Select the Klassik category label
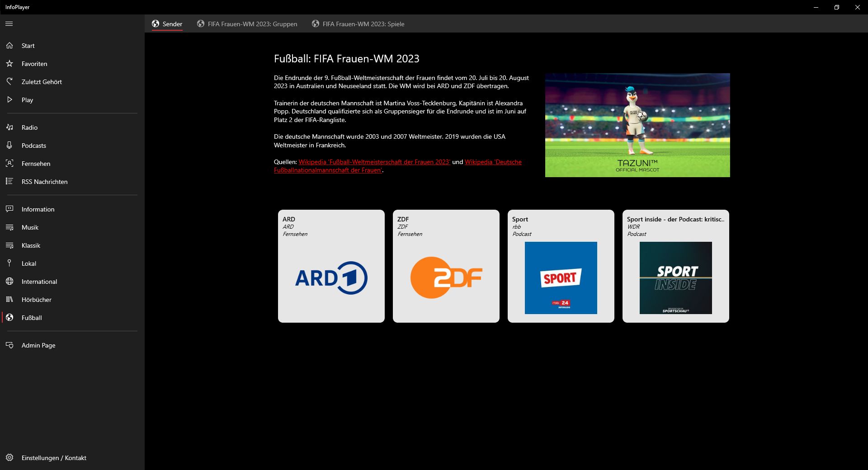868x470 pixels. pos(31,245)
